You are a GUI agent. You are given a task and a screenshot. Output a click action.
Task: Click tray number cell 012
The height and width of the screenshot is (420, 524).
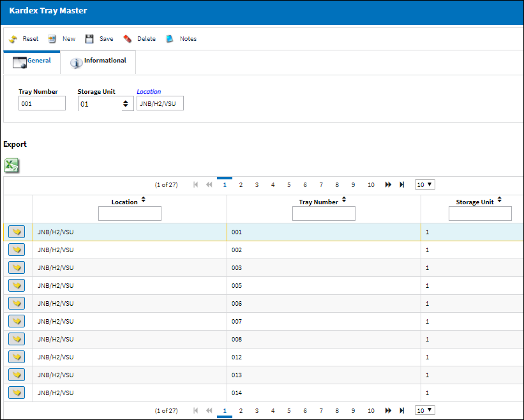coord(324,357)
